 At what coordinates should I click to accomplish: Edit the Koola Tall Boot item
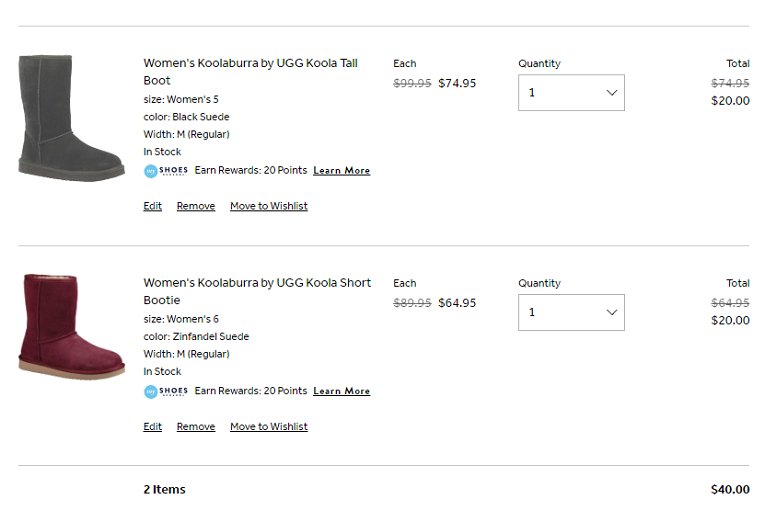pos(153,206)
